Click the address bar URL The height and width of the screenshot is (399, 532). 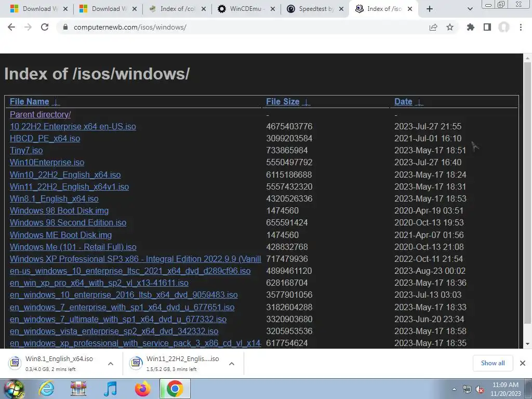point(130,27)
